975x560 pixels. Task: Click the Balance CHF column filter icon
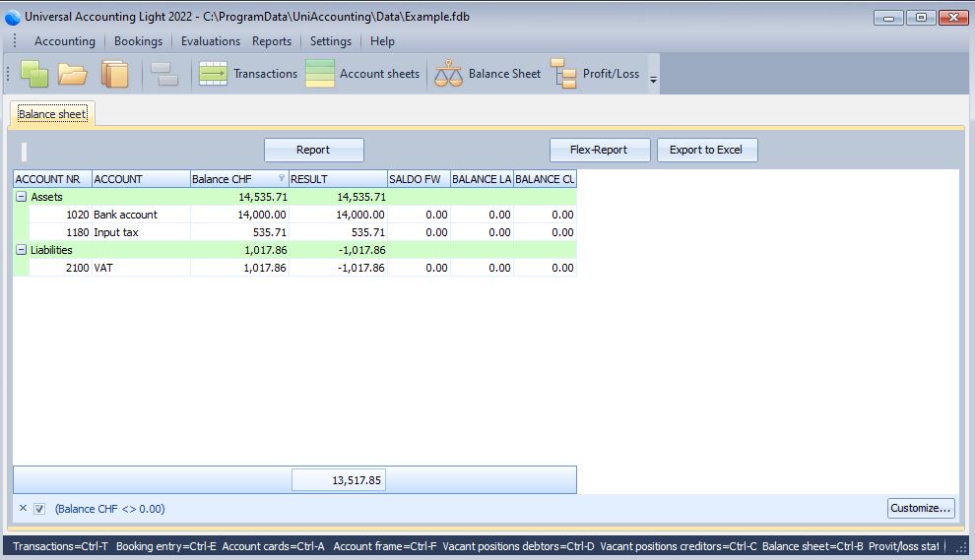click(282, 178)
